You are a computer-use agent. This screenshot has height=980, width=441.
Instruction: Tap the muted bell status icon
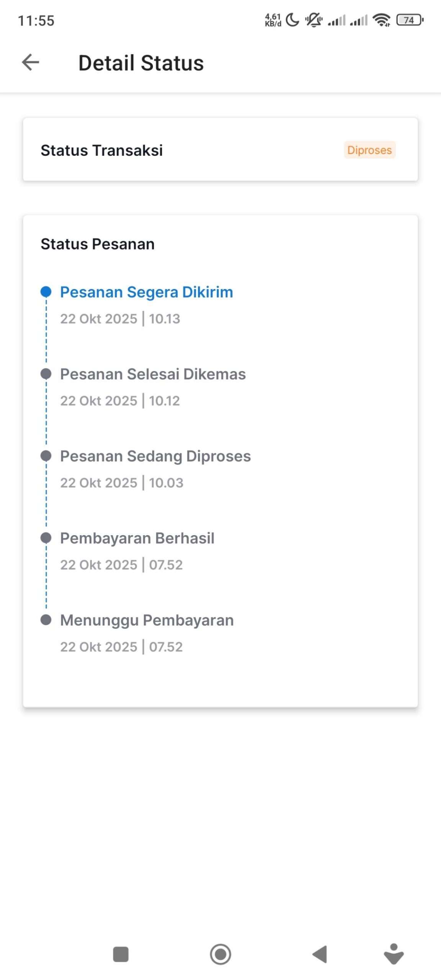pos(314,20)
